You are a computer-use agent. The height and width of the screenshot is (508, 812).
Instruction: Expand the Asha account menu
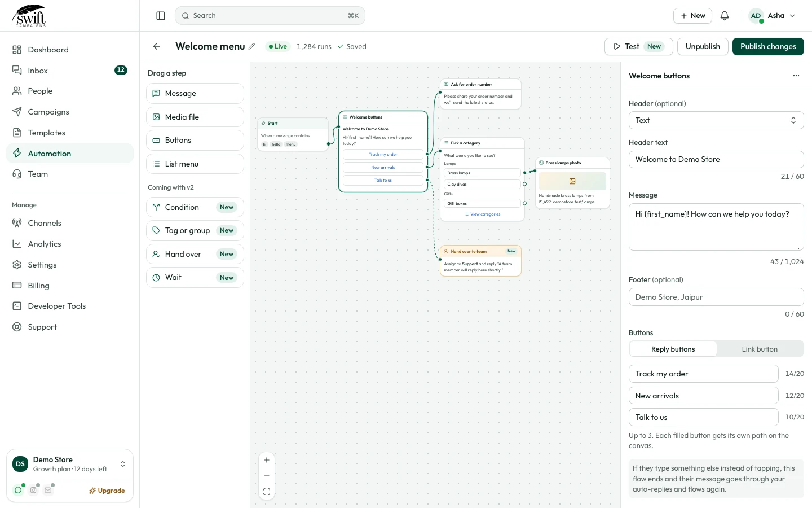[x=773, y=16]
